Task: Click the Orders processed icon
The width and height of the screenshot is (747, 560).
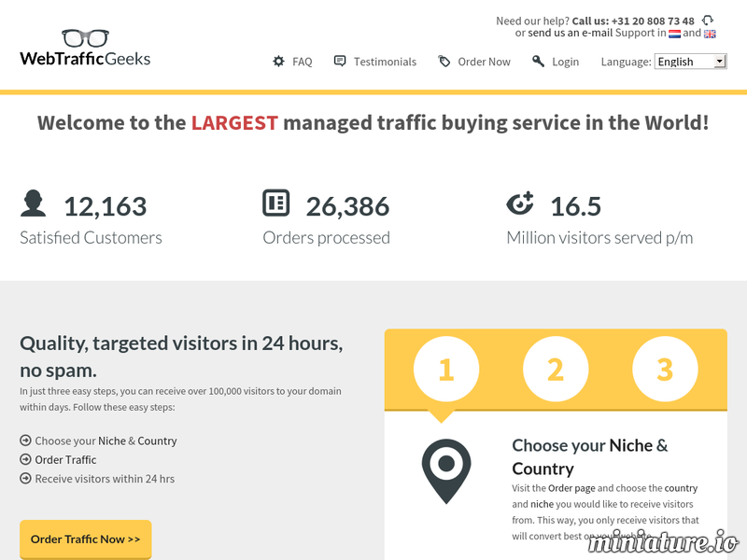Action: click(x=274, y=202)
